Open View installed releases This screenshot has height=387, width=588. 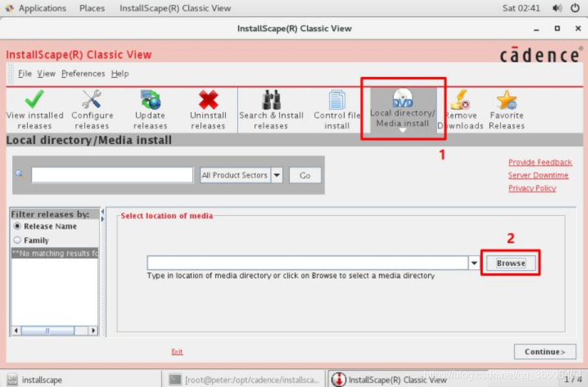pos(34,101)
